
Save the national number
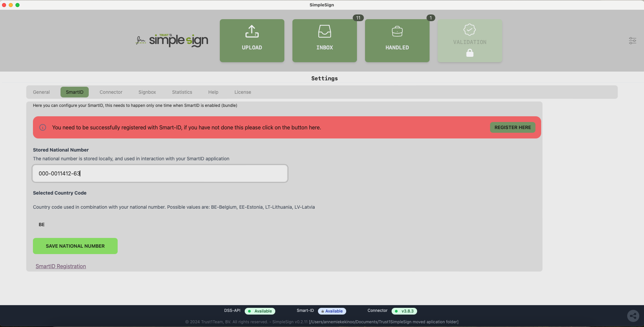coord(75,246)
